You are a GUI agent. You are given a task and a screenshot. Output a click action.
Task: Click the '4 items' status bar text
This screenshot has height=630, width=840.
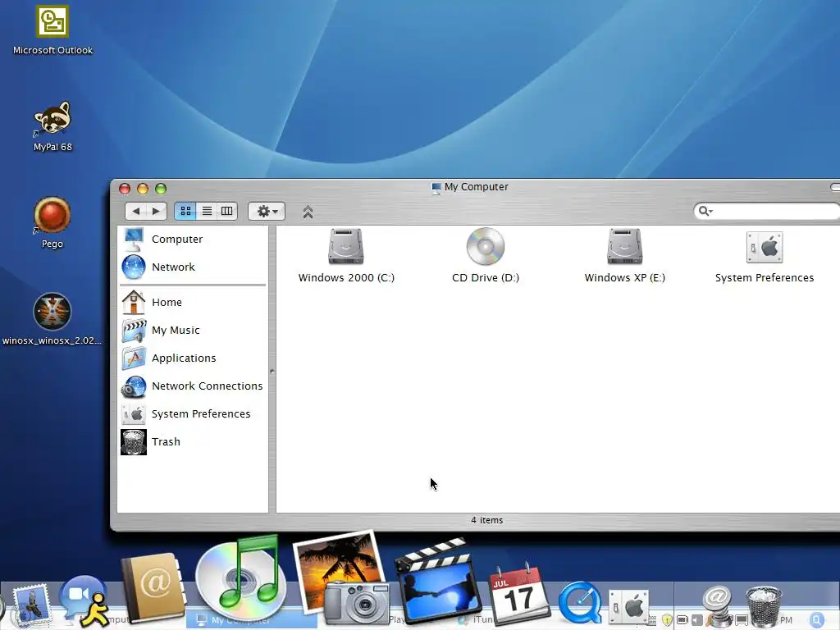pos(487,520)
